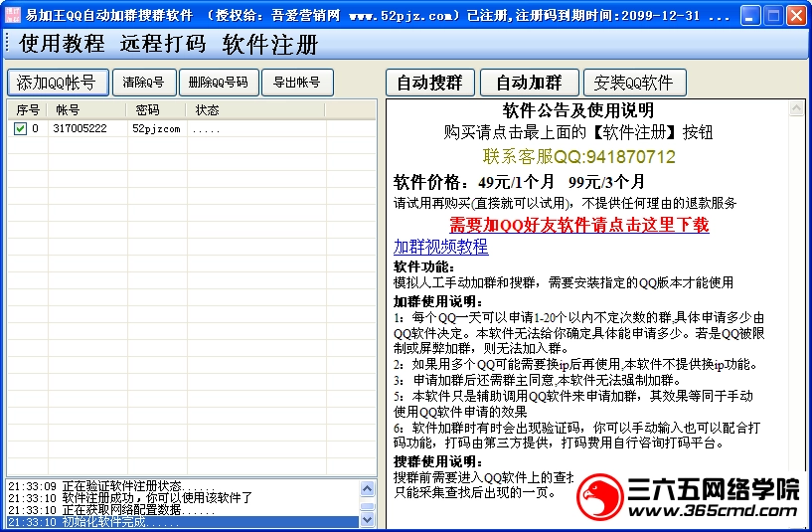Select account number 317005222 cell
This screenshot has height=532, width=812.
point(80,128)
